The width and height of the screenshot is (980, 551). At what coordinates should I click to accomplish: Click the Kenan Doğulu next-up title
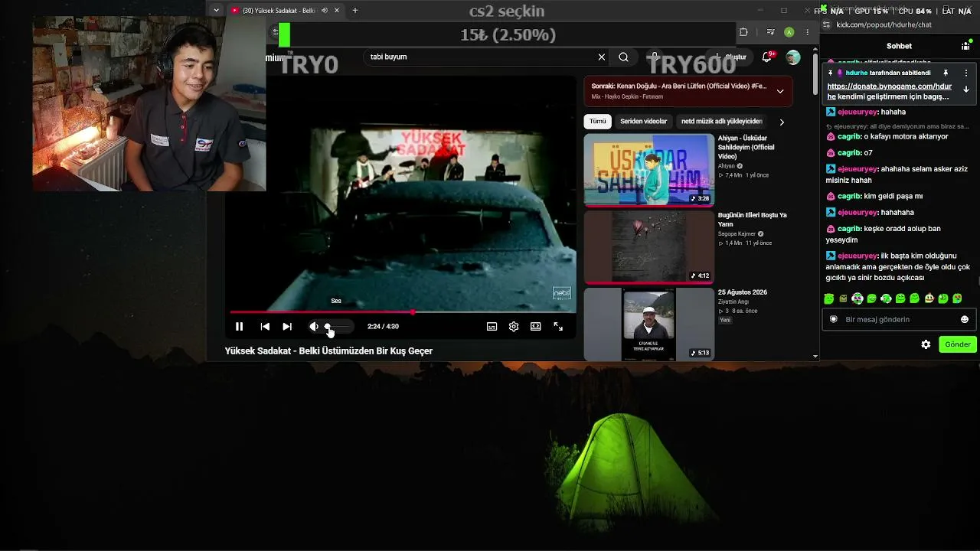(x=679, y=86)
